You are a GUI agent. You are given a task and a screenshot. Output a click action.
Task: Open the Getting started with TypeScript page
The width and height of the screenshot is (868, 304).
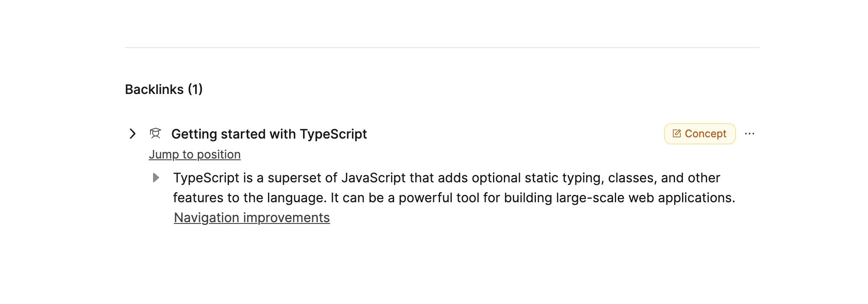click(x=269, y=134)
